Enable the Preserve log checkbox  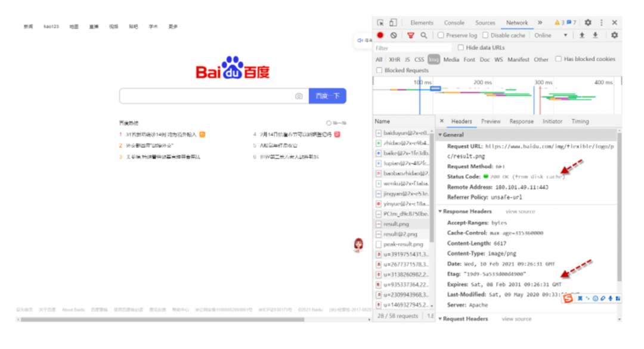click(x=440, y=35)
